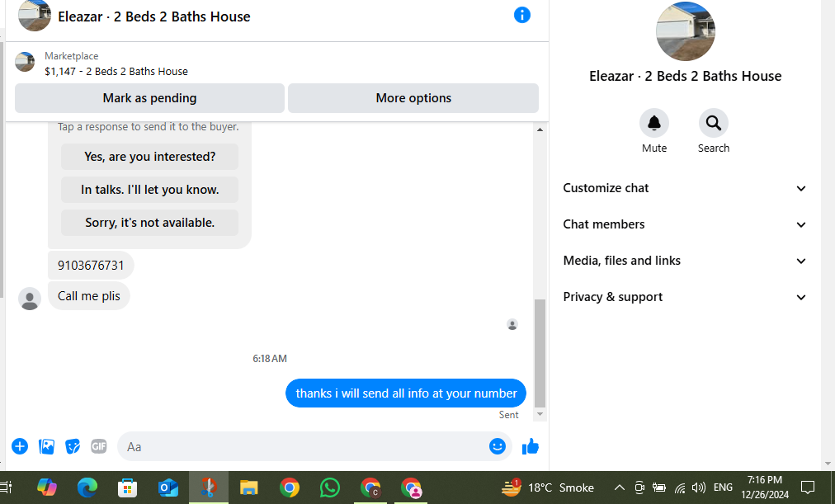The image size is (835, 504).
Task: Send the "Sorry, it's not available." reply
Action: pyautogui.click(x=149, y=223)
